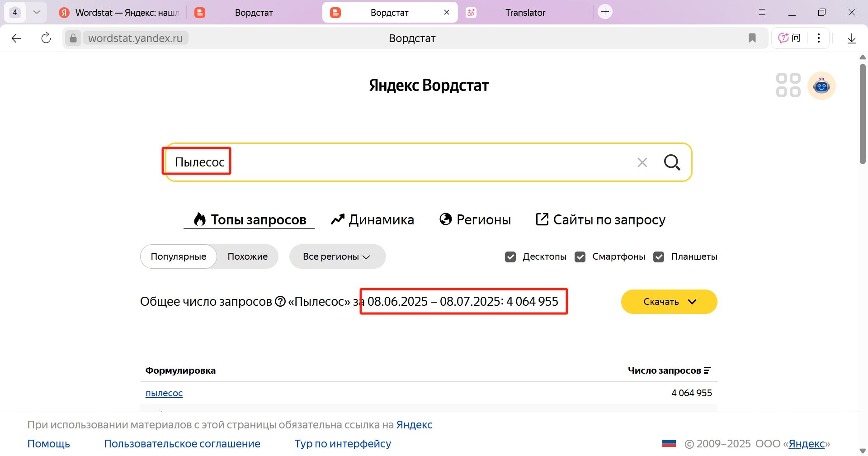Screen dimensions: 868x456
Task: Switch to the Регионы tab
Action: pos(475,219)
